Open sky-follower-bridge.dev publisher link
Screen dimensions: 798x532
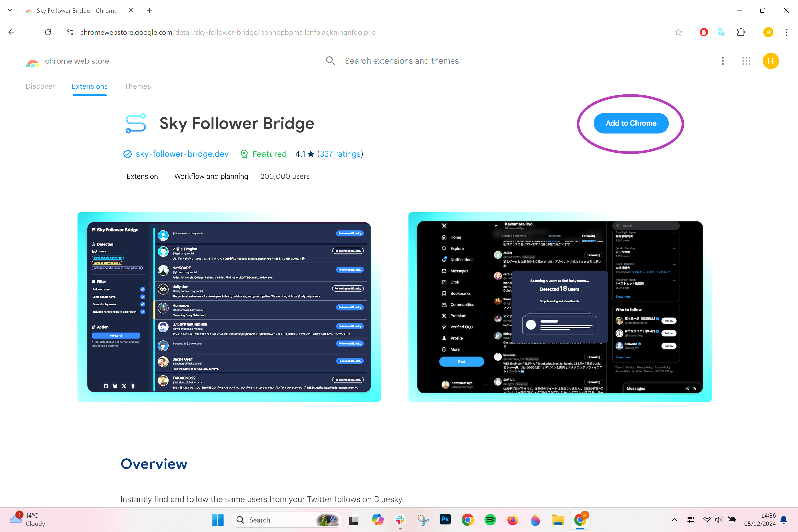tap(182, 154)
